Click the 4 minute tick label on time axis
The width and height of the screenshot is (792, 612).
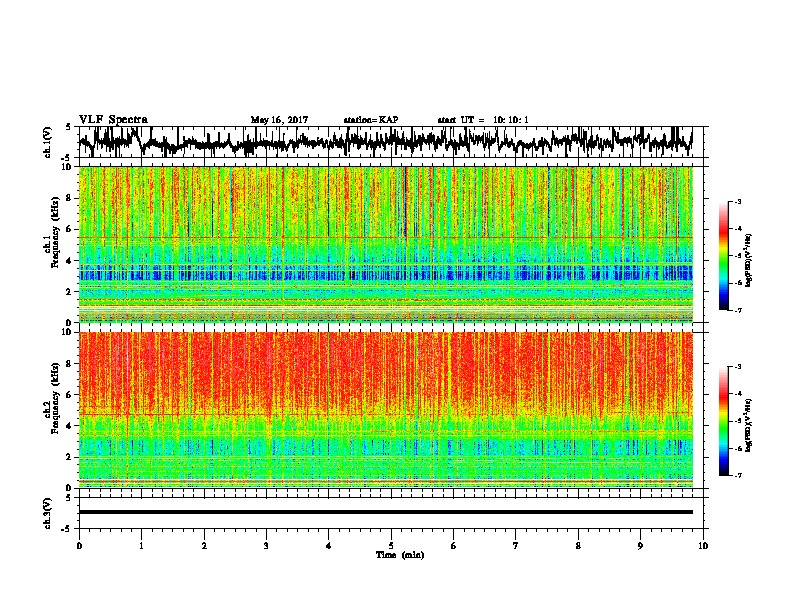[329, 546]
